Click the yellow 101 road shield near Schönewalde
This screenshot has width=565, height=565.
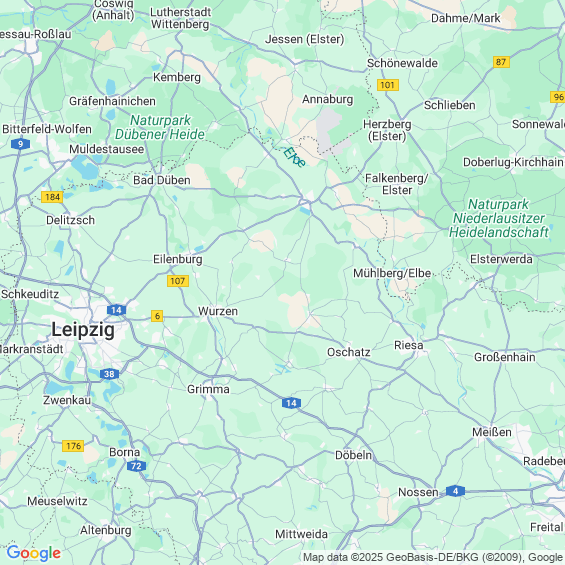388,85
